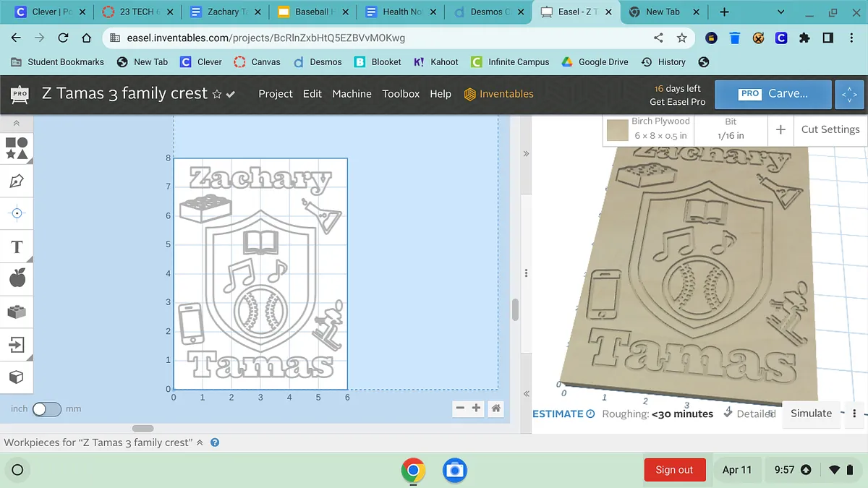This screenshot has width=868, height=488.
Task: Click the Simulate button
Action: coord(811,414)
